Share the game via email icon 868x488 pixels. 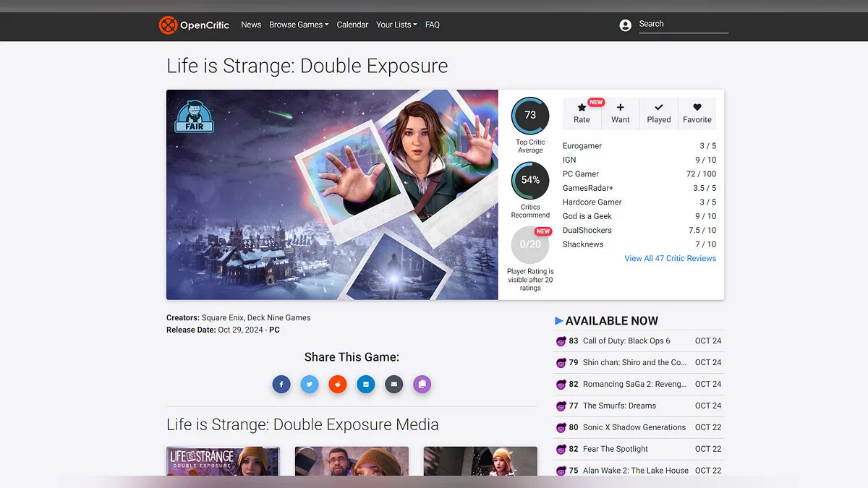coord(394,384)
